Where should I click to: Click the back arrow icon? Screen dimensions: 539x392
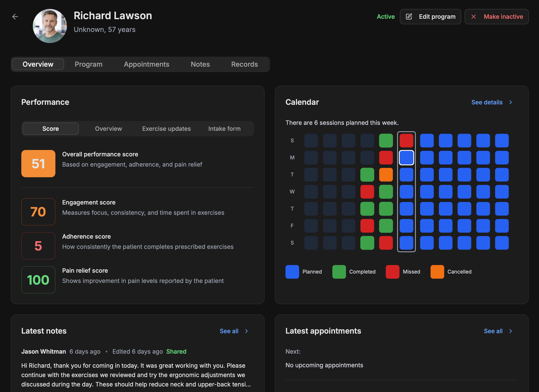point(15,17)
